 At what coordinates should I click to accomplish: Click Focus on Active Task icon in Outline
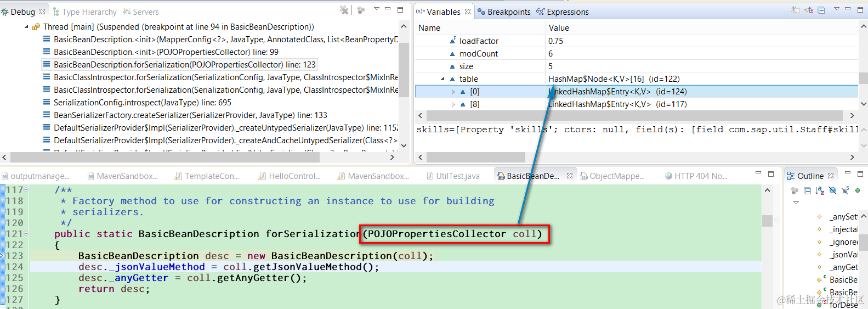pos(795,190)
